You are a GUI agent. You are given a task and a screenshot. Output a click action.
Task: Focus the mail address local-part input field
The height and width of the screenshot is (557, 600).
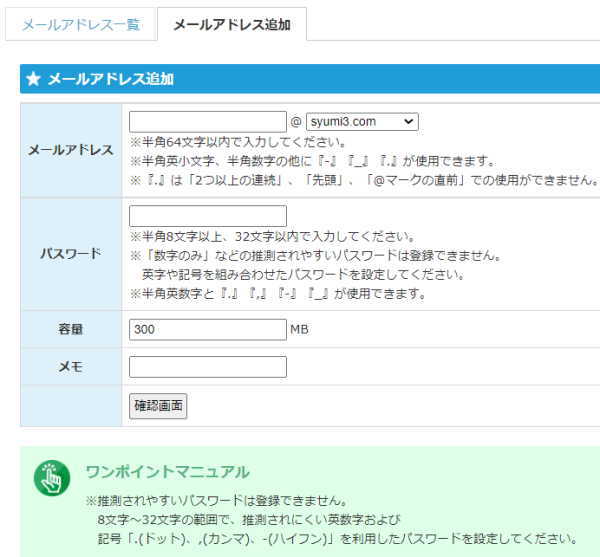(207, 121)
